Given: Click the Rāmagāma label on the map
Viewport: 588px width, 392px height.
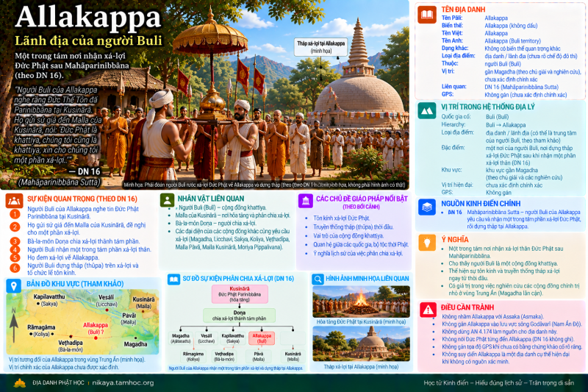Looking at the screenshot, I should click(x=41, y=330).
